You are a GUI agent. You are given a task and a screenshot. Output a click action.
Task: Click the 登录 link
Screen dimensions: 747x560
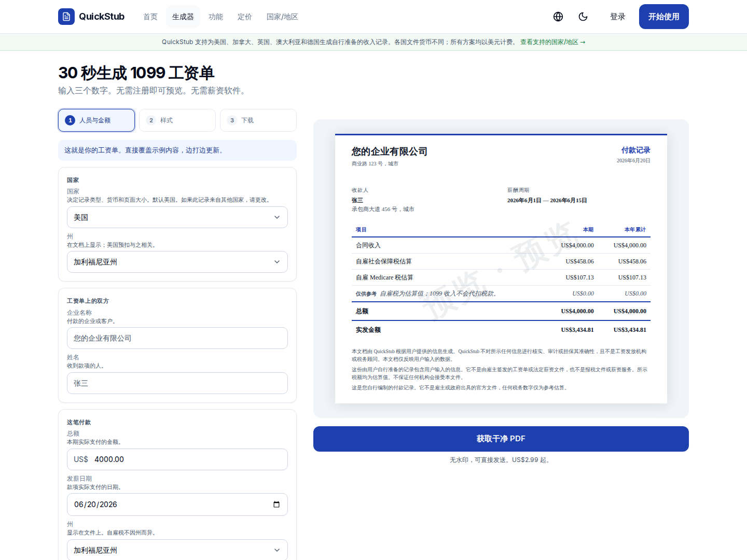618,17
